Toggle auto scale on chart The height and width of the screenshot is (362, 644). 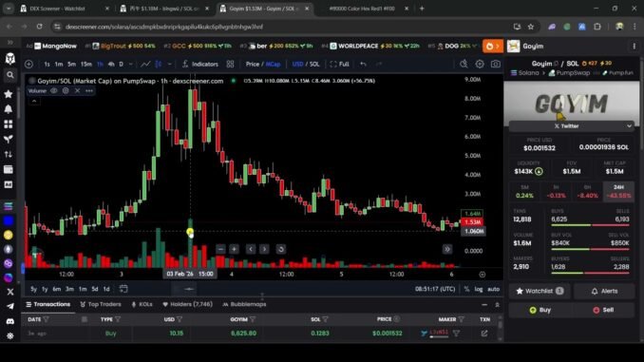494,289
